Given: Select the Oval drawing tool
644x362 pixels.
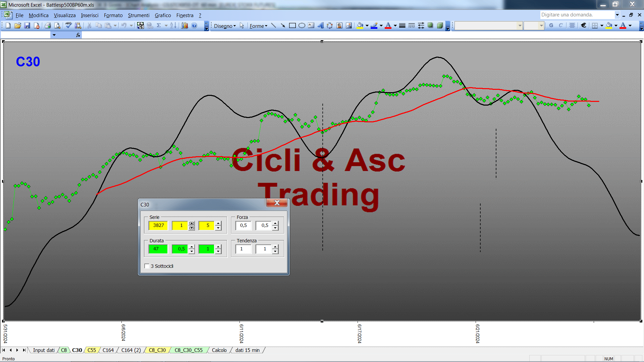Looking at the screenshot, I should pos(302,26).
